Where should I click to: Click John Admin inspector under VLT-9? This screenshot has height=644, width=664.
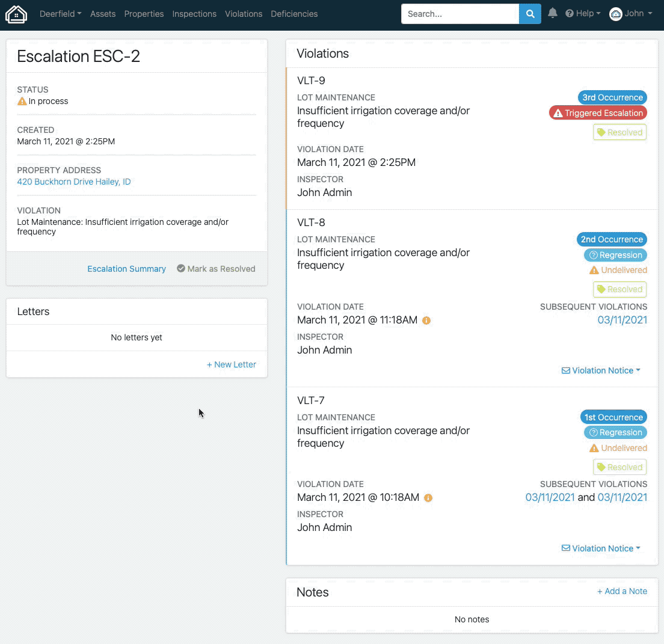pos(324,192)
